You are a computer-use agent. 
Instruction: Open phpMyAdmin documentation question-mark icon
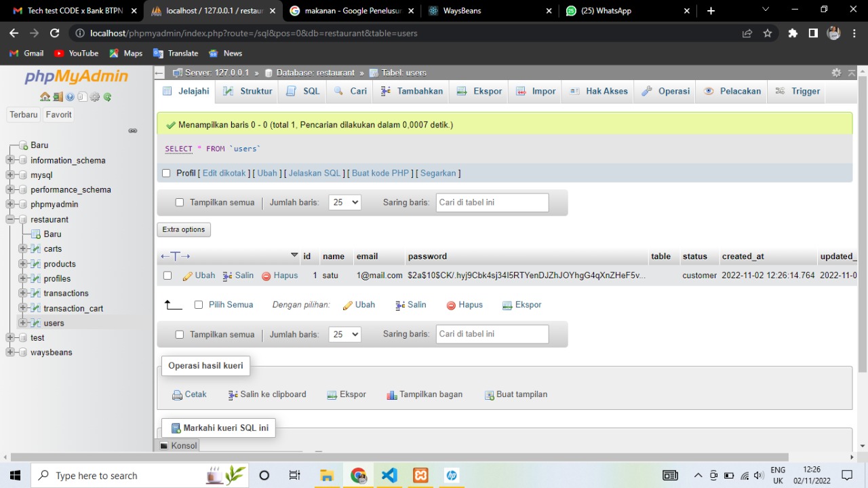70,96
